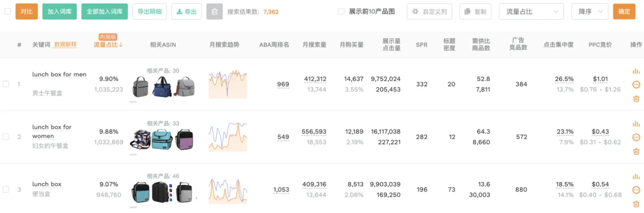Click purple lunch bag thumbnail in row 2
Viewport: 644px width, 213px height.
(x=184, y=140)
